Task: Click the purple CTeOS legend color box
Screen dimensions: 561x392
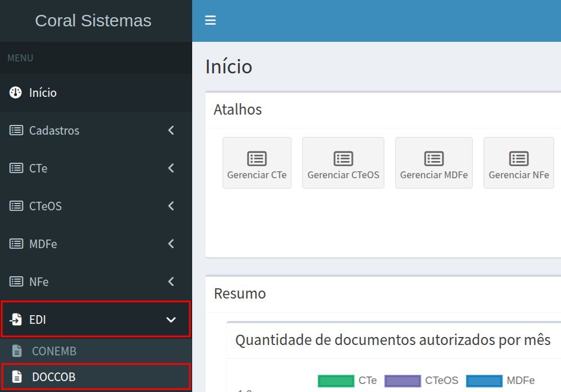Action: [403, 381]
